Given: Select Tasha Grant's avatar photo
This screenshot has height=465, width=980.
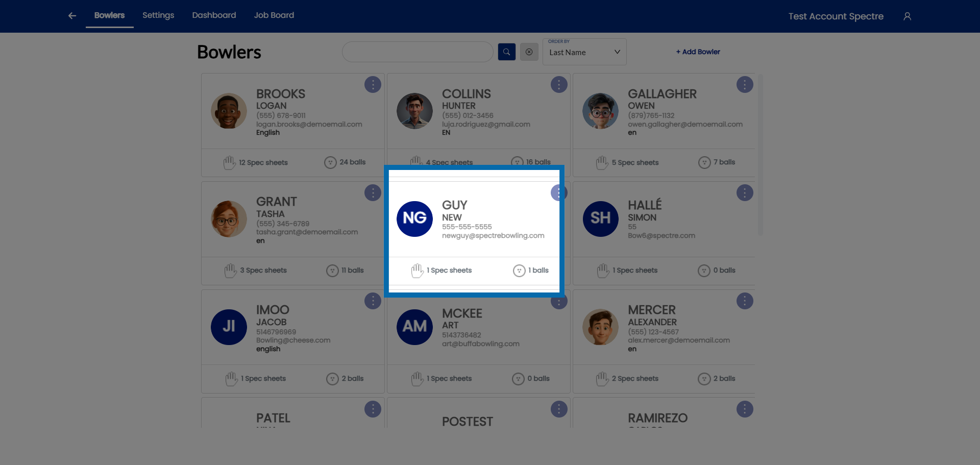Looking at the screenshot, I should (x=229, y=219).
